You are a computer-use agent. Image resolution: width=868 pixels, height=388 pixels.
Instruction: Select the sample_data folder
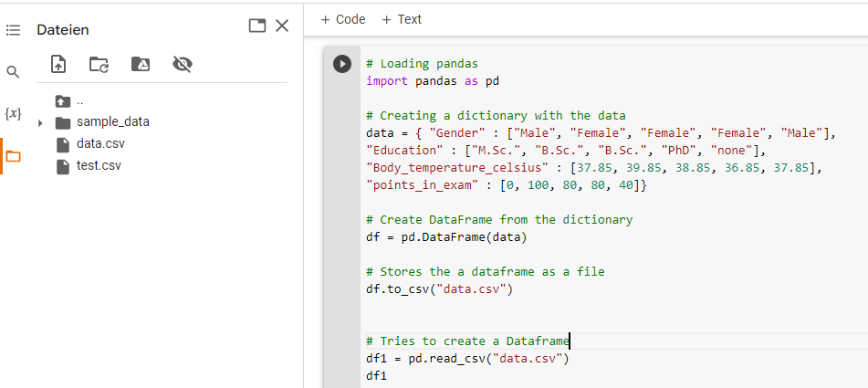point(113,121)
